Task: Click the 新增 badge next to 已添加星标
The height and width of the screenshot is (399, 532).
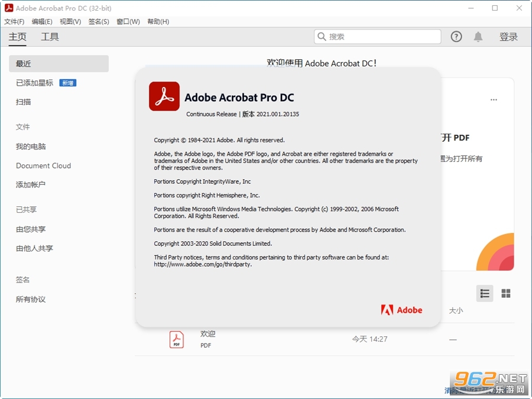Action: point(68,83)
